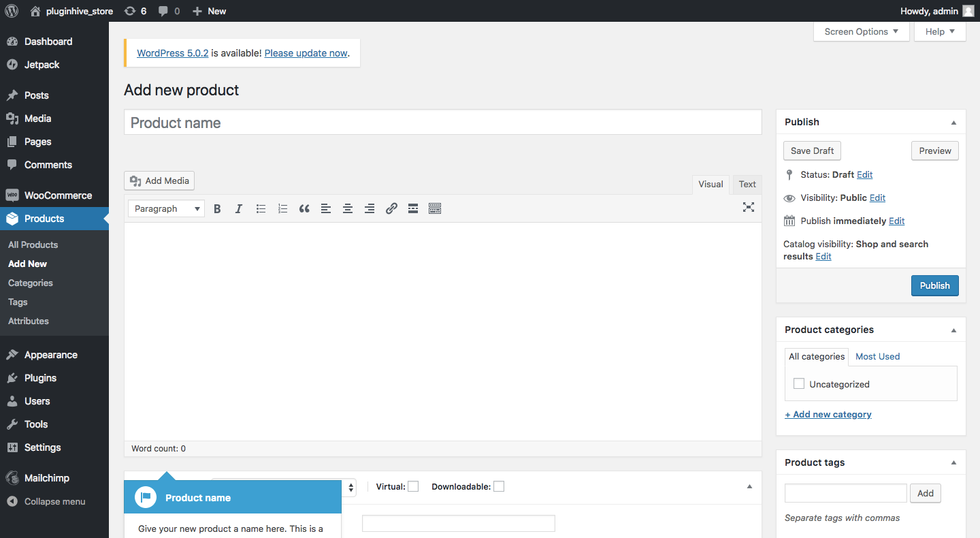
Task: Go to Posts in sidebar
Action: (x=54, y=95)
